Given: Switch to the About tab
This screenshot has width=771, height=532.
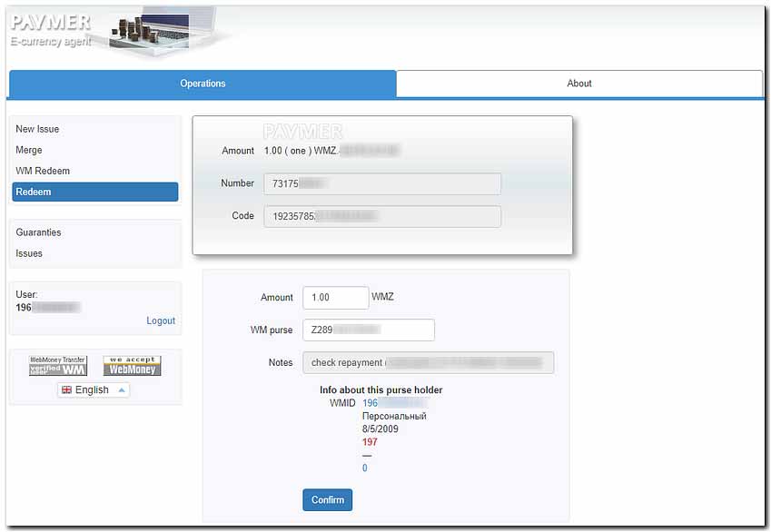Looking at the screenshot, I should coord(579,84).
